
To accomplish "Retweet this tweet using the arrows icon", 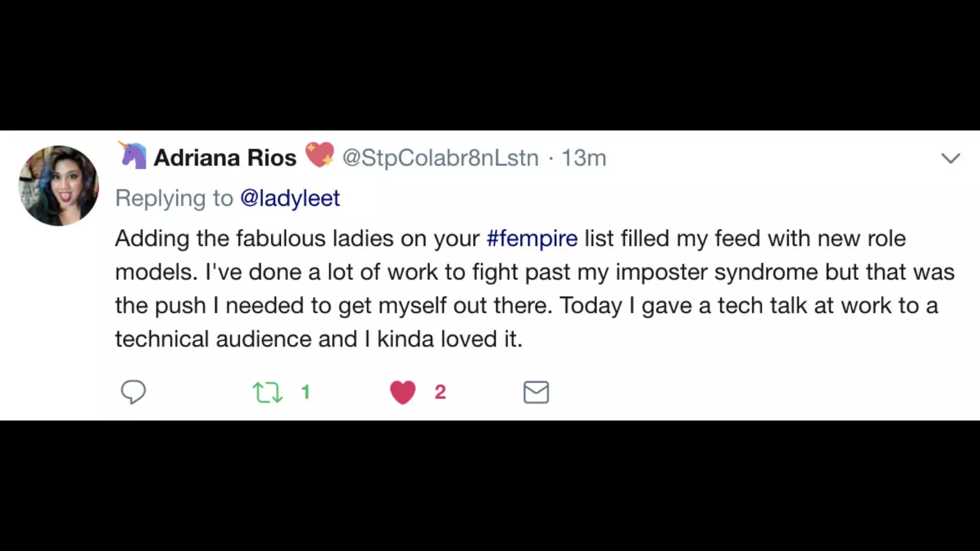I will 267,392.
